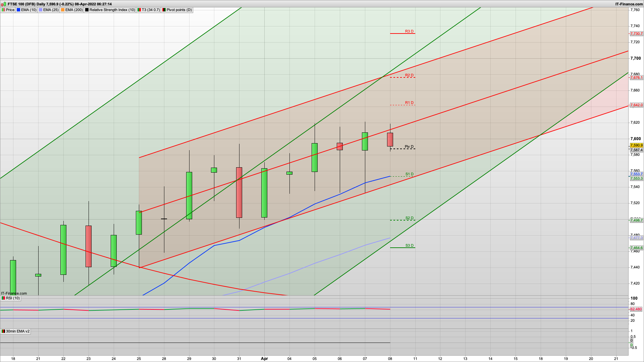Click the green 7,553.3 S1 price tag

pos(636,179)
